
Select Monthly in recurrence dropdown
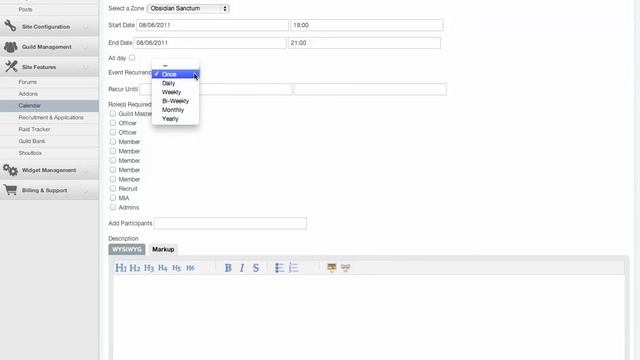176,110
